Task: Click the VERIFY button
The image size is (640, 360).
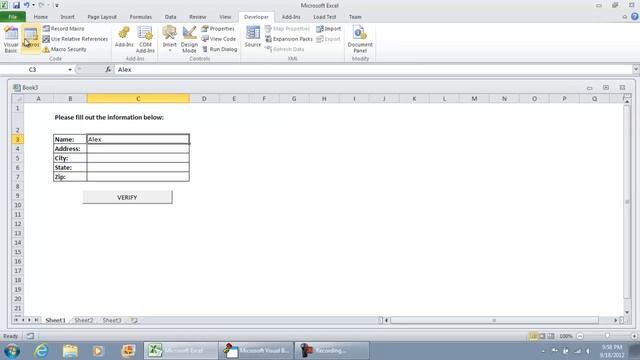Action: (127, 197)
